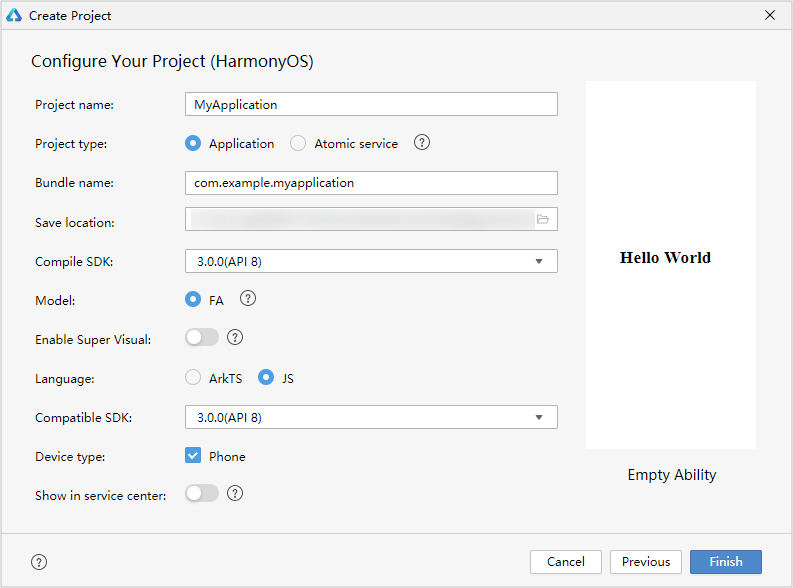Select the JS language radio button
This screenshot has height=588, width=793.
(x=266, y=378)
